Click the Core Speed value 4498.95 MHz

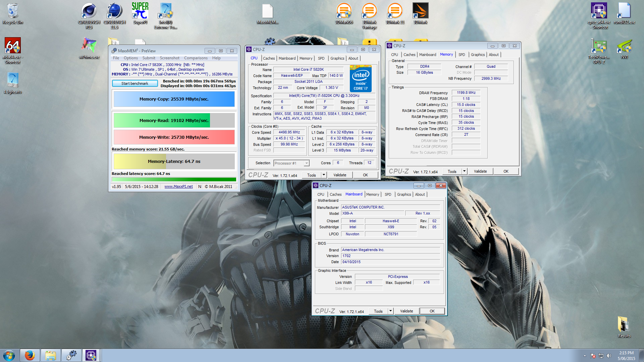[x=289, y=132]
